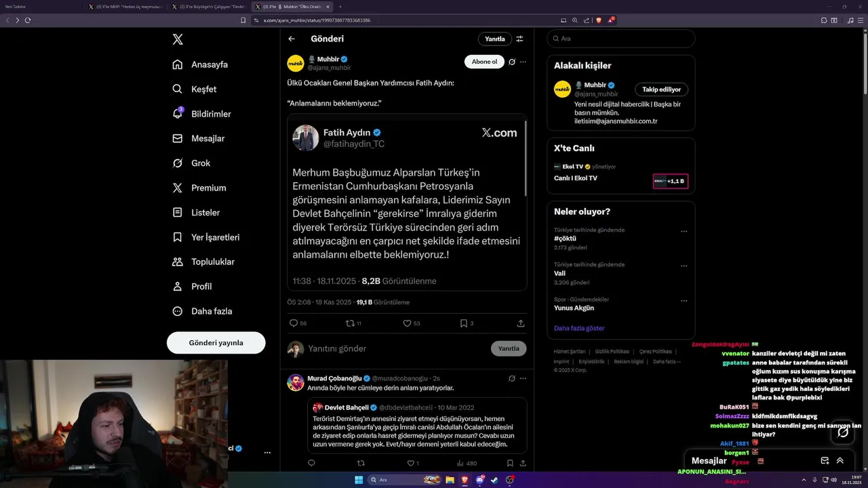
Task: Click the Yanıtla button in the post header
Action: coord(495,39)
